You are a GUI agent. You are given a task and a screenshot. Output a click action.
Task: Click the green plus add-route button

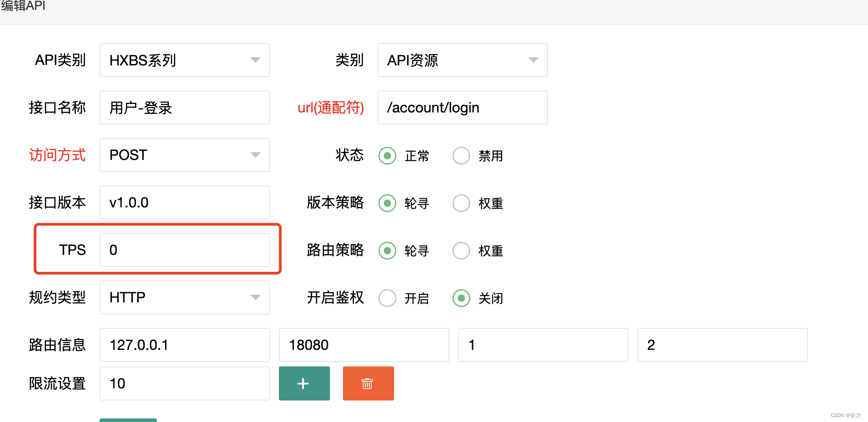(x=304, y=383)
